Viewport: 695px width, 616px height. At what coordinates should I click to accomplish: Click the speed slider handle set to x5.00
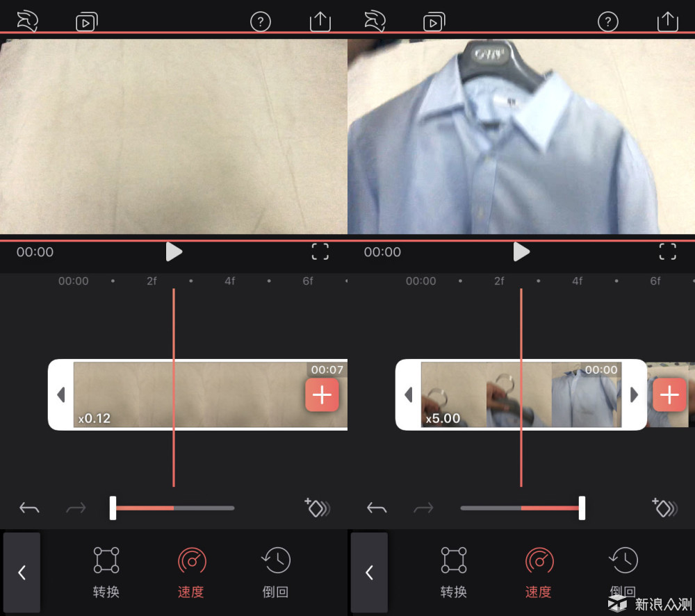point(582,508)
